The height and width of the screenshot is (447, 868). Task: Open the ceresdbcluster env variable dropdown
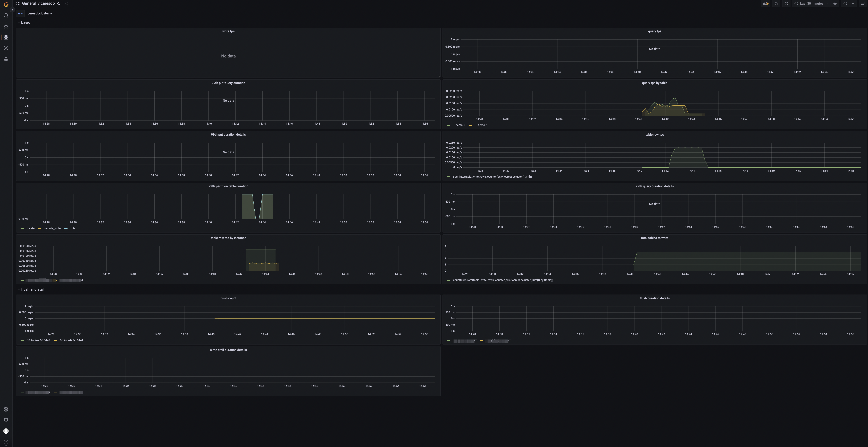40,13
